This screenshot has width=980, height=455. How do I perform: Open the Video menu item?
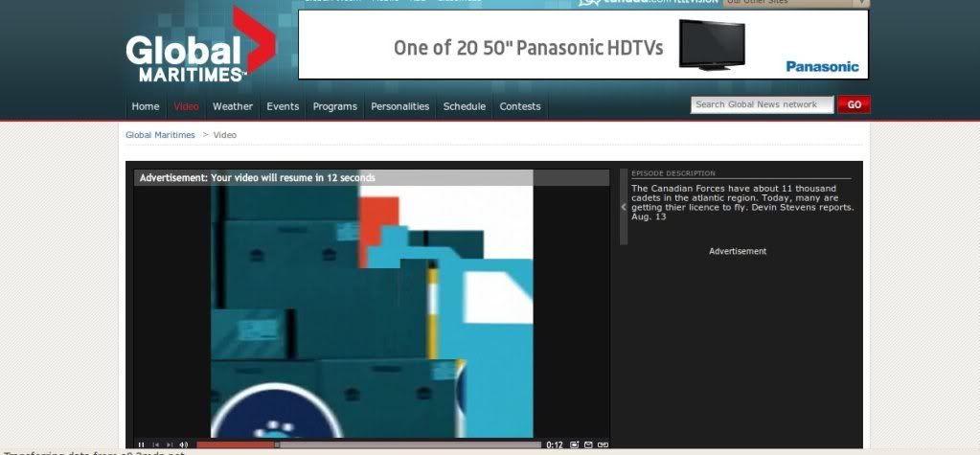(186, 106)
